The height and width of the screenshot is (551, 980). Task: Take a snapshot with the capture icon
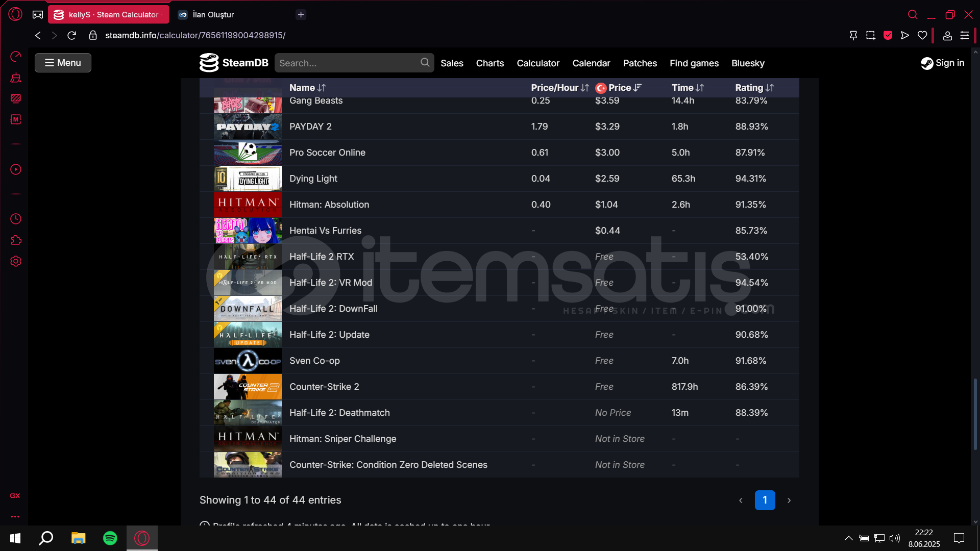click(871, 35)
